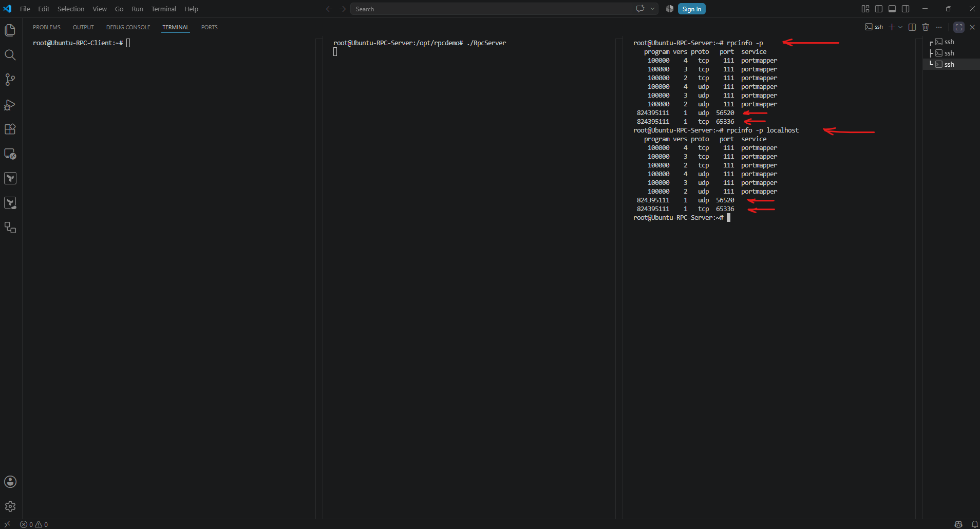980x529 pixels.
Task: Open the chat options dropdown chevron in the title bar
Action: pos(653,9)
